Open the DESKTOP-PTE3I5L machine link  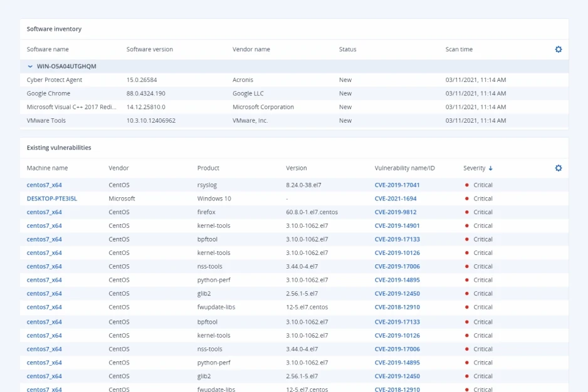[x=52, y=199]
